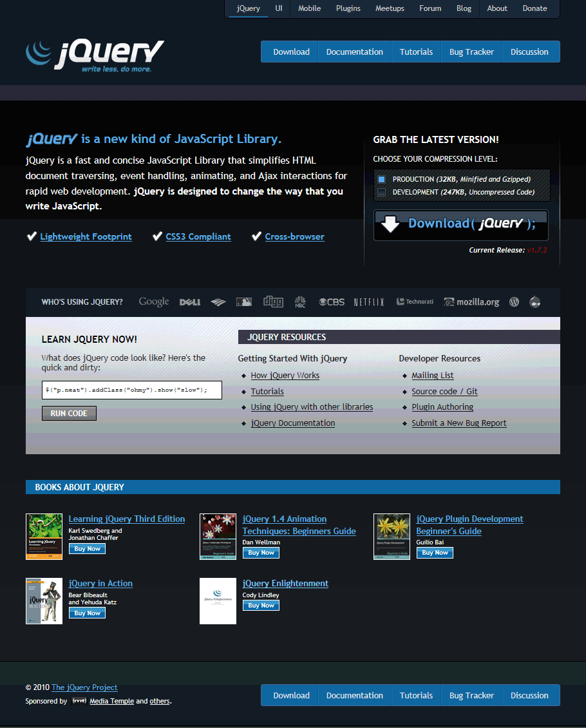The height and width of the screenshot is (728, 586).
Task: Open Using jQuery with other libraries link
Action: pos(312,407)
